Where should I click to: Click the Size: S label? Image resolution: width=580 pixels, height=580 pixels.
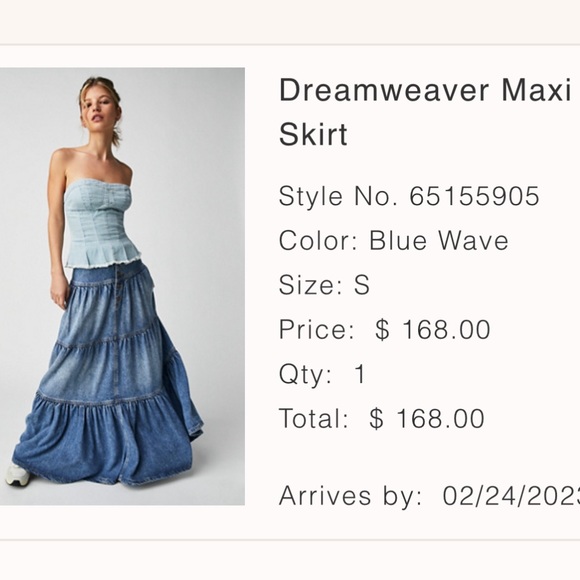[x=324, y=285]
